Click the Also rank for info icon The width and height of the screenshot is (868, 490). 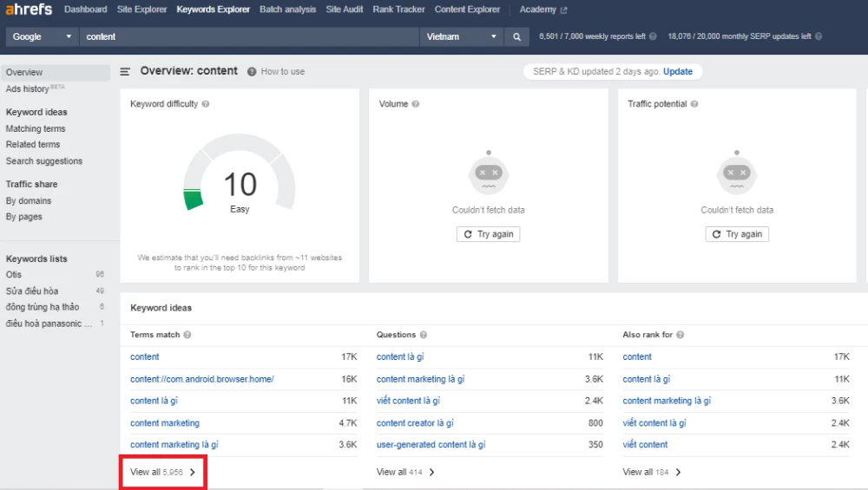pos(681,335)
